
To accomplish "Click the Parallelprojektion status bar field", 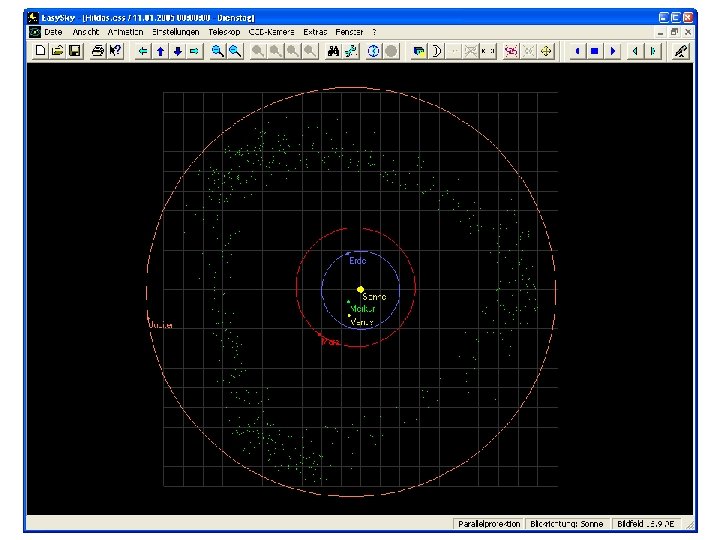I will [489, 523].
